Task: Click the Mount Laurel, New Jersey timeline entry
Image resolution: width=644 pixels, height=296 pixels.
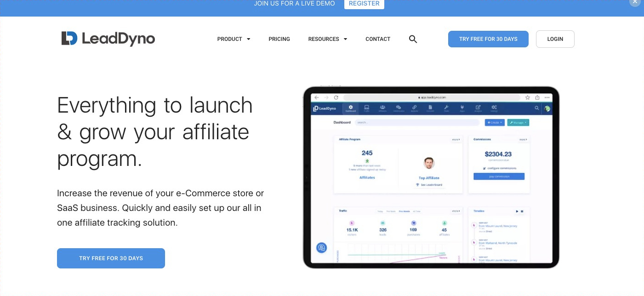Action: click(497, 227)
